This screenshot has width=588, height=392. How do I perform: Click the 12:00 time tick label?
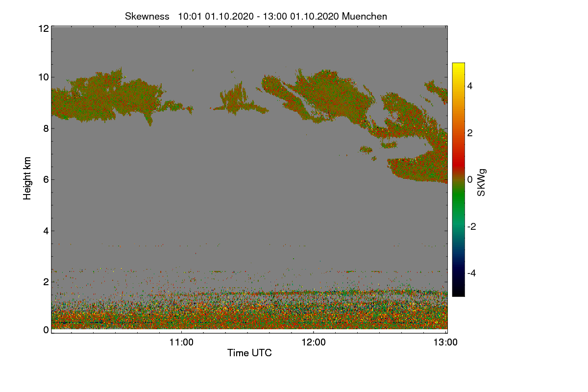[x=314, y=343]
